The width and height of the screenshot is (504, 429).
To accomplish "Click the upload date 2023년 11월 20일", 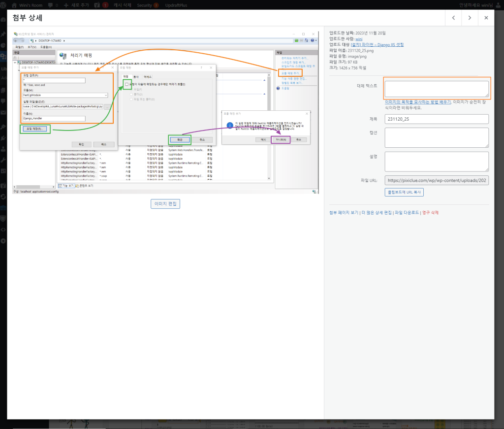I will click(371, 33).
